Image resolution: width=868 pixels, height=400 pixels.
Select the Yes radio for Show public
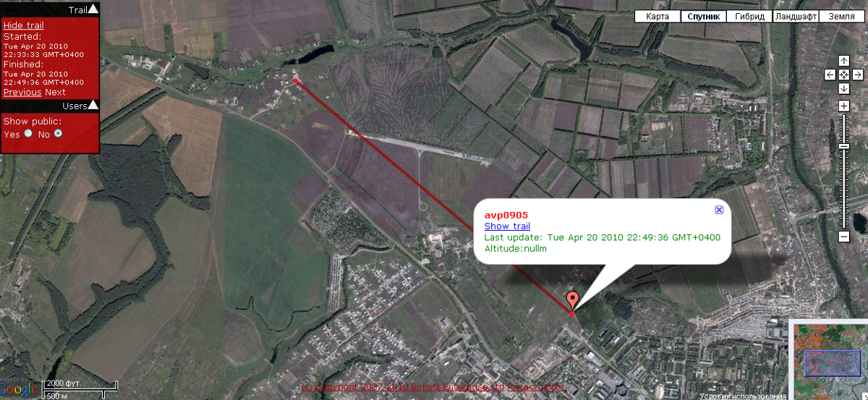28,133
